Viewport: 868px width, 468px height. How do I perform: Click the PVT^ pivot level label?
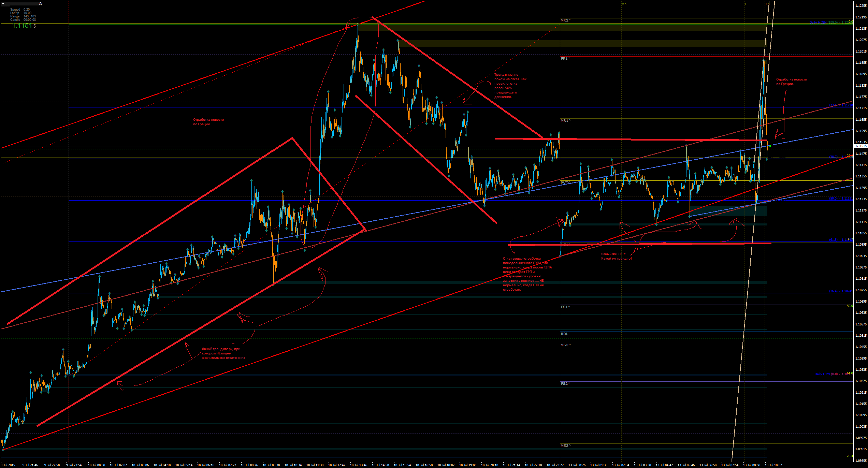click(x=565, y=183)
